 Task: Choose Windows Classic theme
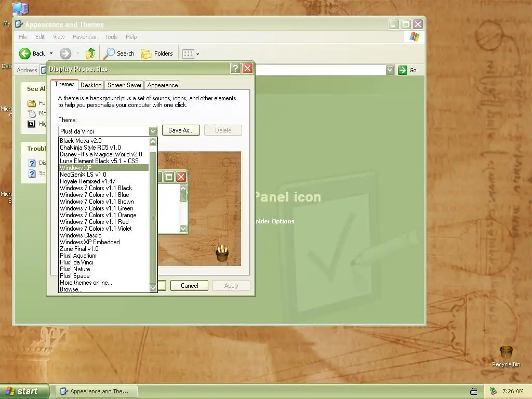[x=103, y=235]
